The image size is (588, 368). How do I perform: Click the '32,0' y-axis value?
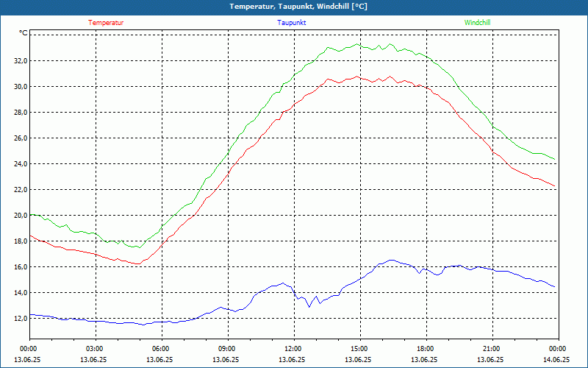click(x=21, y=61)
